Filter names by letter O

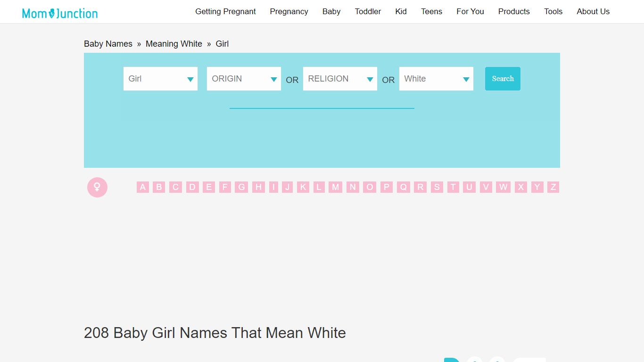tap(370, 187)
